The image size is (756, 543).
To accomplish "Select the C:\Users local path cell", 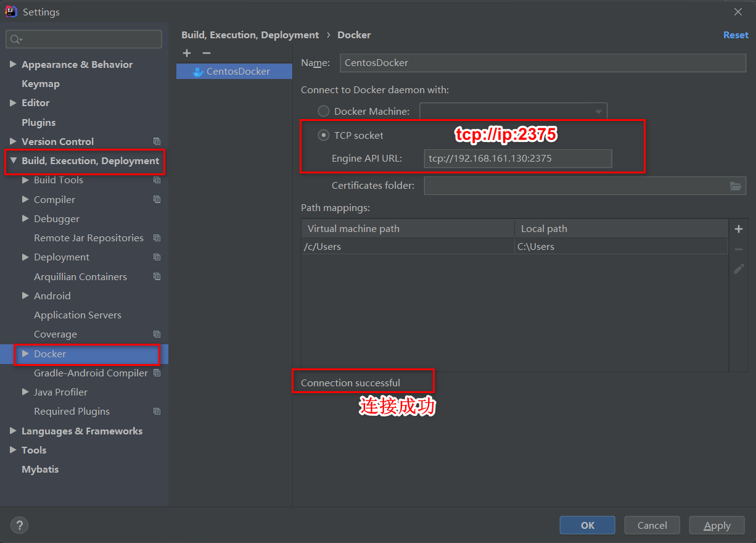I will (x=622, y=246).
